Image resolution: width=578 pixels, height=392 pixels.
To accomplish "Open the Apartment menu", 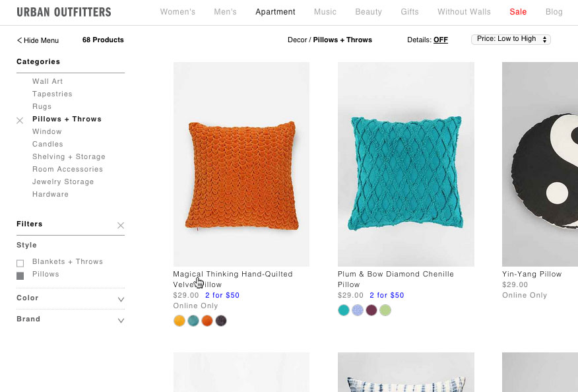I will pos(275,12).
